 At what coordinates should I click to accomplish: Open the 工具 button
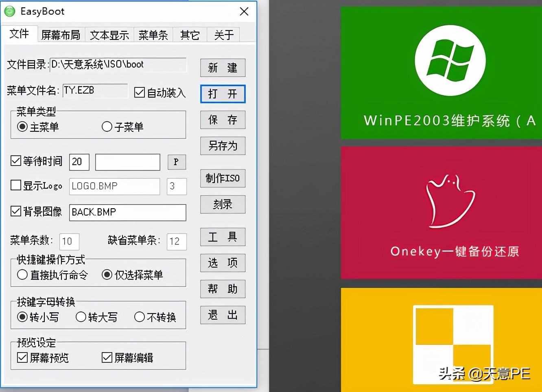(x=223, y=237)
